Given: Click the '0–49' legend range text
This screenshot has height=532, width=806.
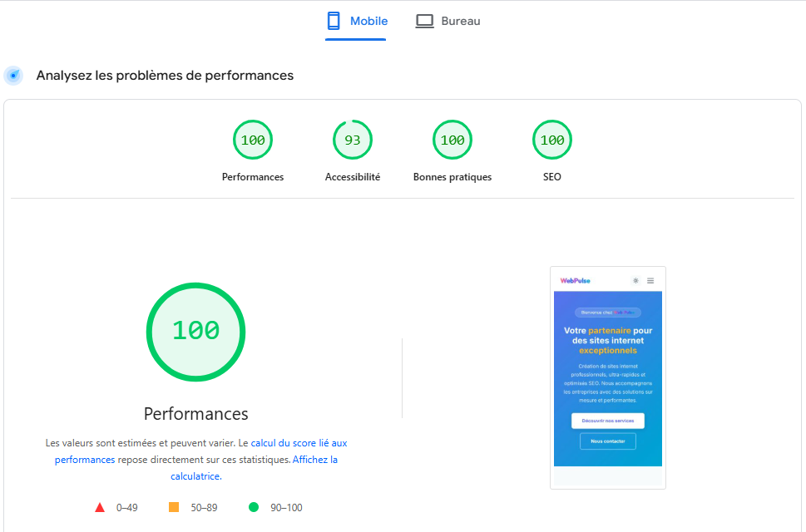Looking at the screenshot, I should (127, 507).
